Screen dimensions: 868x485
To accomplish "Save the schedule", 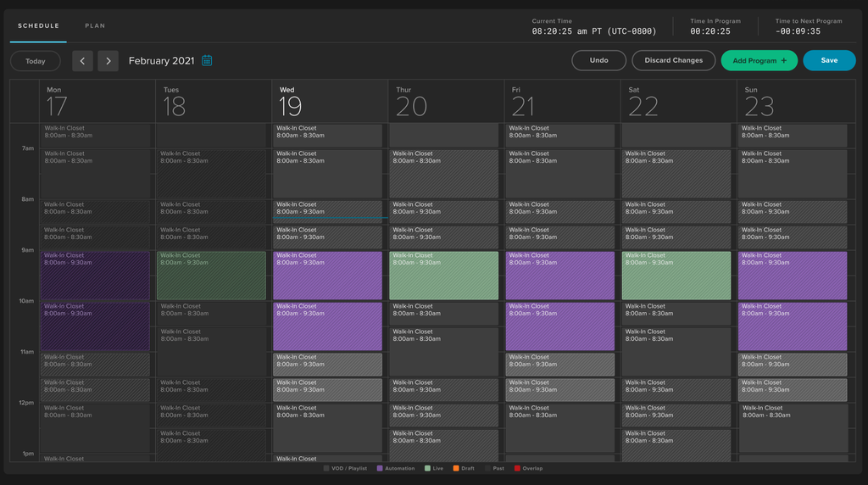I will point(829,60).
